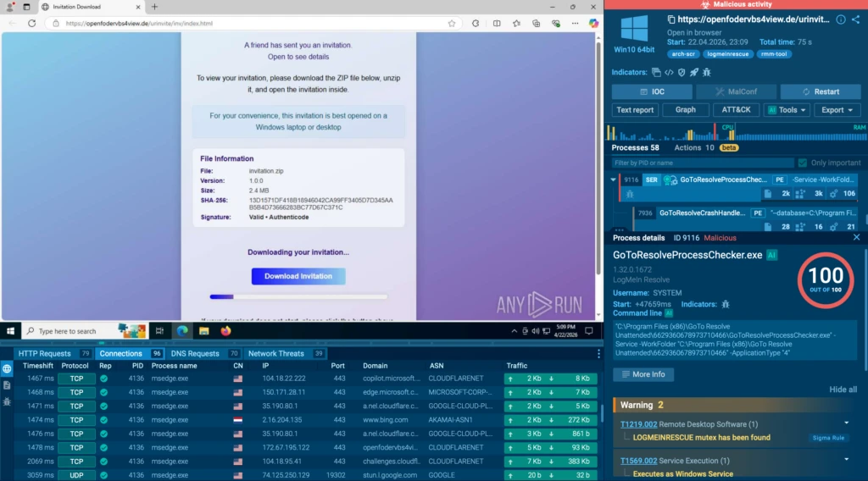This screenshot has width=868, height=481.
Task: Open the files document icon in left sidebar
Action: (7, 385)
